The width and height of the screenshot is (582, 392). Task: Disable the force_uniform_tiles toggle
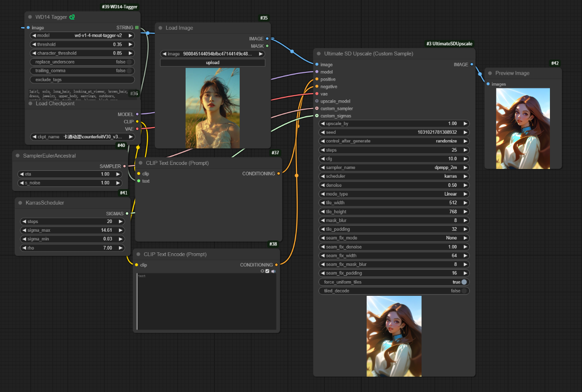tap(464, 282)
